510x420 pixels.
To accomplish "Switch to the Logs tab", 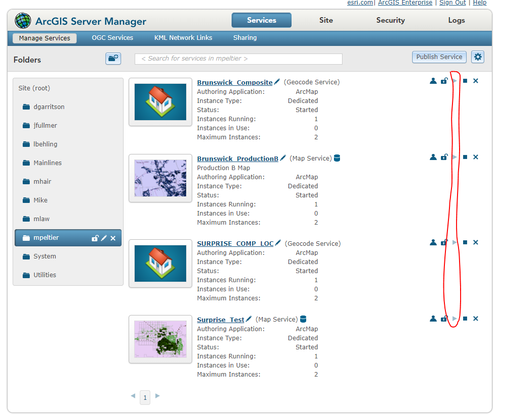I will tap(457, 20).
